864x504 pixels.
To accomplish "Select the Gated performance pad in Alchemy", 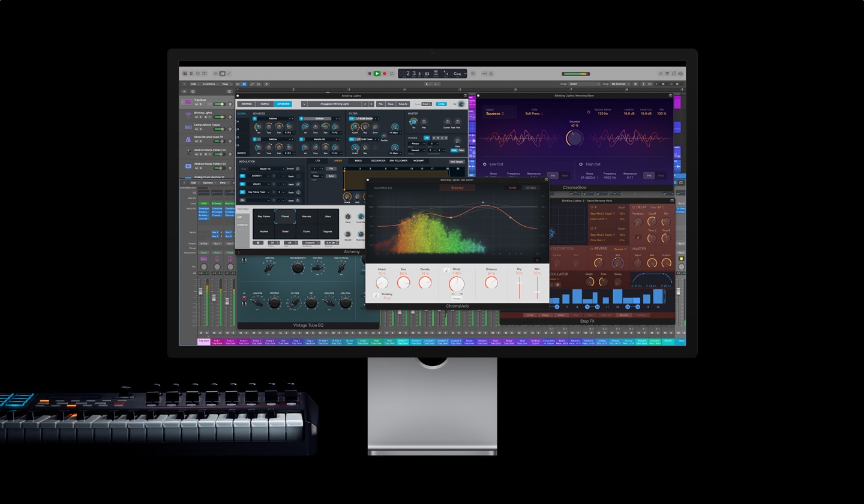I will coord(285,231).
